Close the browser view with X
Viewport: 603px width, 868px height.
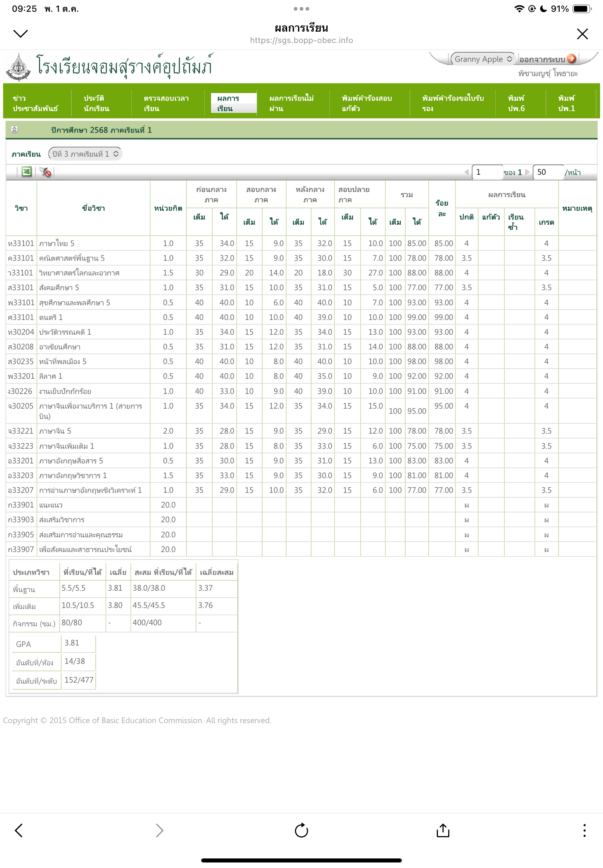pos(582,33)
